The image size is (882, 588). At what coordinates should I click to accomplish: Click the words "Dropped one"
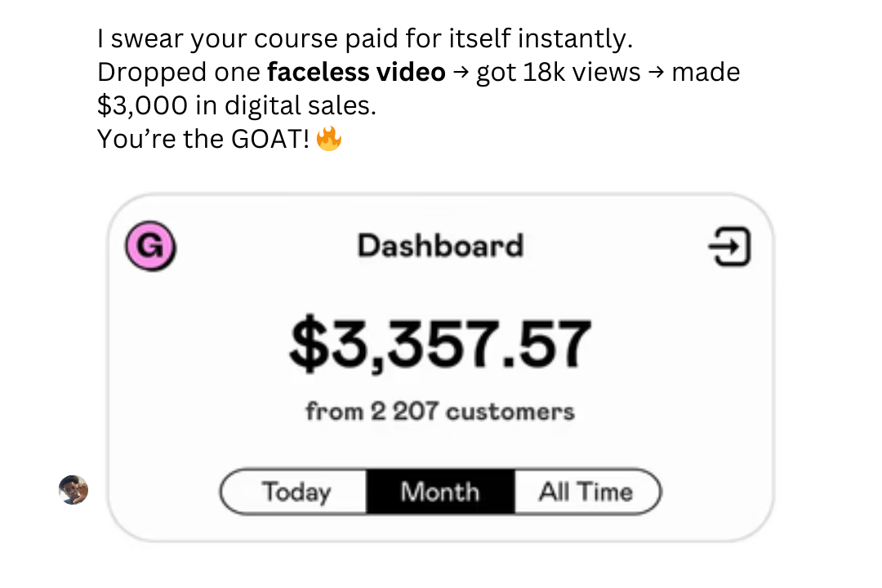point(179,73)
